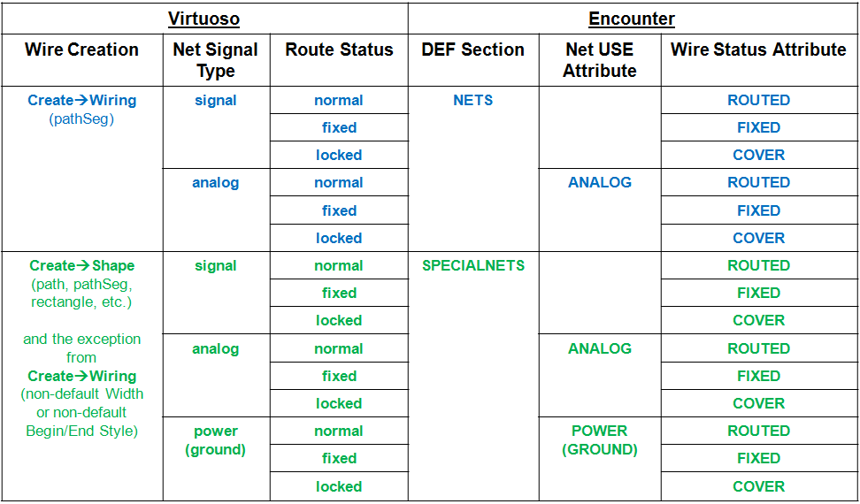Select the green uppercase ANALOG cell
Image resolution: width=860 pixels, height=504 pixels.
click(600, 348)
